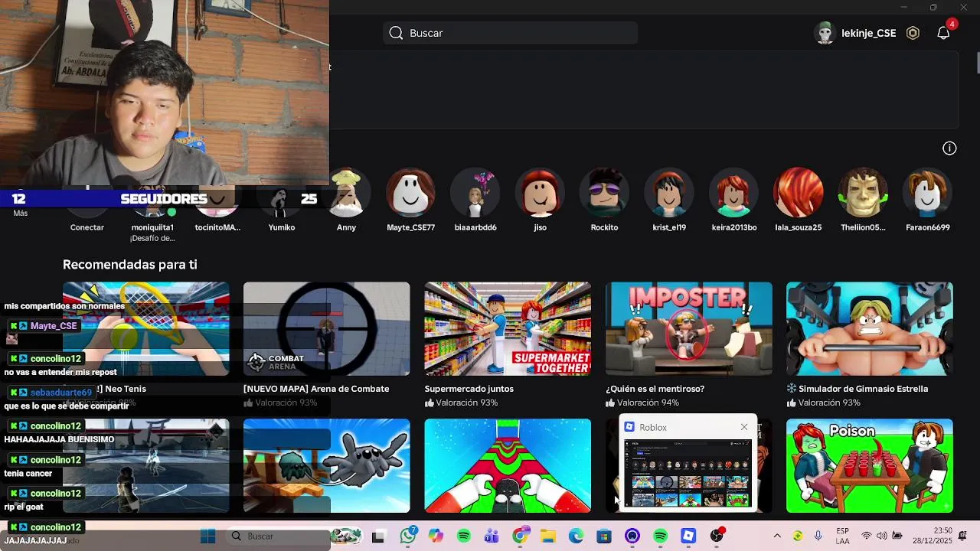Click the Supermercado juntos title
Screen dimensions: 980x551
tap(469, 389)
